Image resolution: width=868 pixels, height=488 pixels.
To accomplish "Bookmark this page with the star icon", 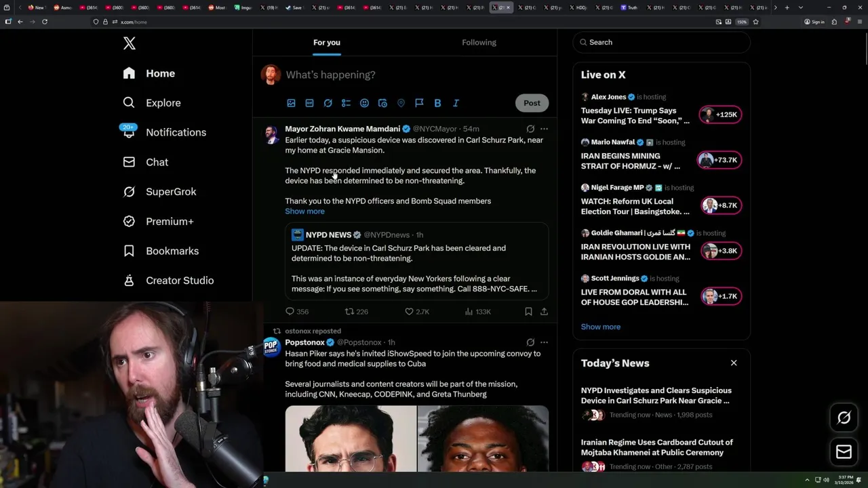I will click(755, 22).
